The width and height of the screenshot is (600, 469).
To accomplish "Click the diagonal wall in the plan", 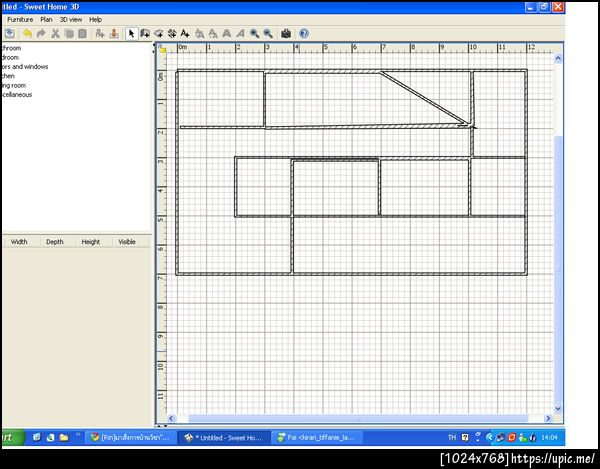I will tap(424, 98).
